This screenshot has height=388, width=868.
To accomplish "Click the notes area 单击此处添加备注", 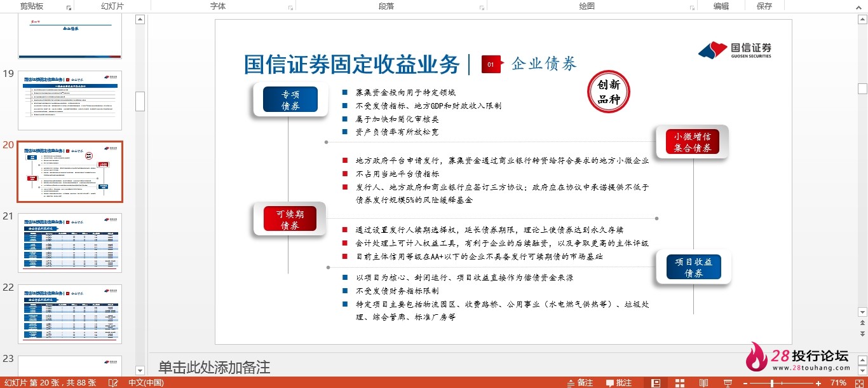I will coord(214,367).
